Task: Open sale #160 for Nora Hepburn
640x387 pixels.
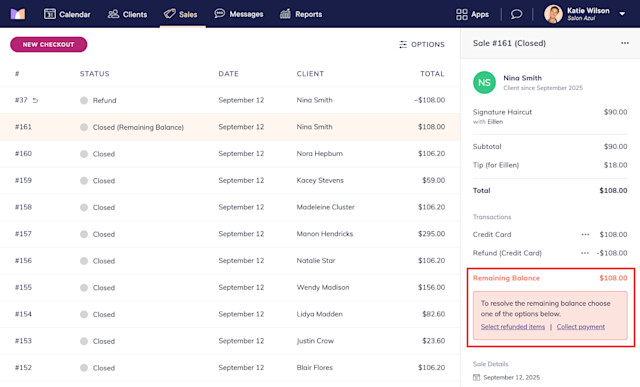Action: click(x=230, y=153)
